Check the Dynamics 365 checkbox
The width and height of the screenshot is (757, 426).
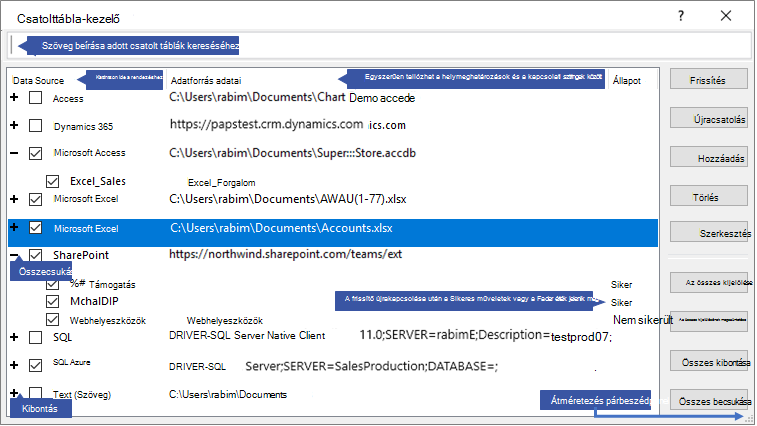[x=35, y=126]
